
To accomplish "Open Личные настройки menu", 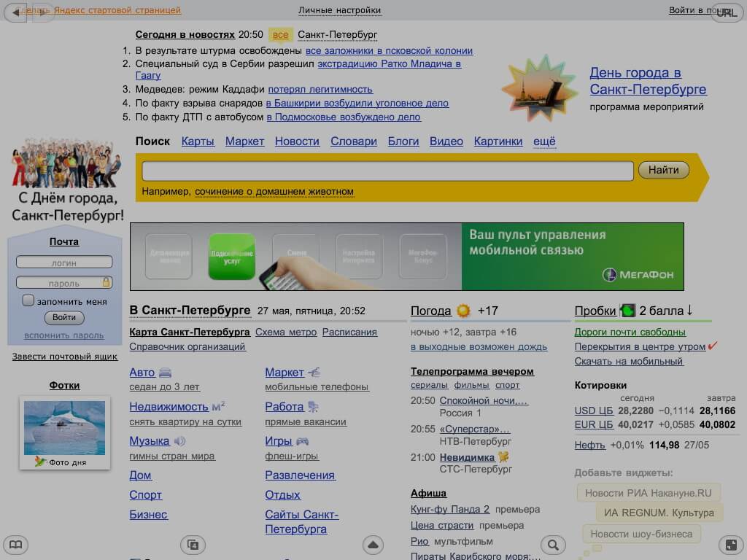I will click(340, 10).
